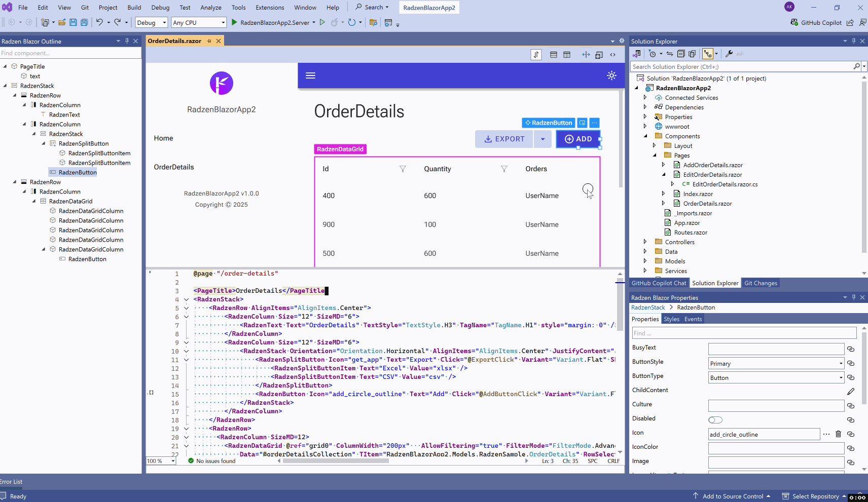Edit ChildContent with the pencil icon
The image size is (868, 502).
[851, 392]
